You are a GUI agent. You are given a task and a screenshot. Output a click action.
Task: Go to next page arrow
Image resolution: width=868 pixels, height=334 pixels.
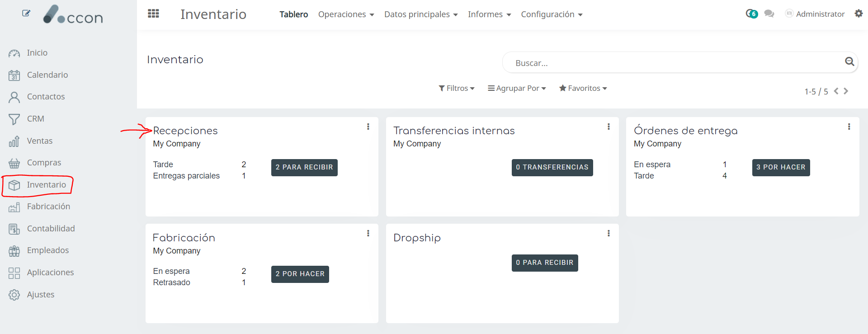(x=846, y=91)
